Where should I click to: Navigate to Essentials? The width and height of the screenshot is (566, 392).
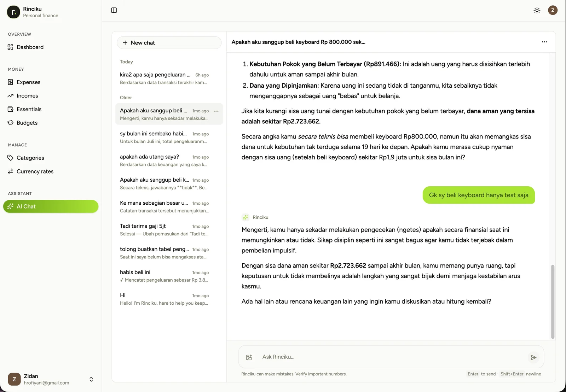click(51, 109)
